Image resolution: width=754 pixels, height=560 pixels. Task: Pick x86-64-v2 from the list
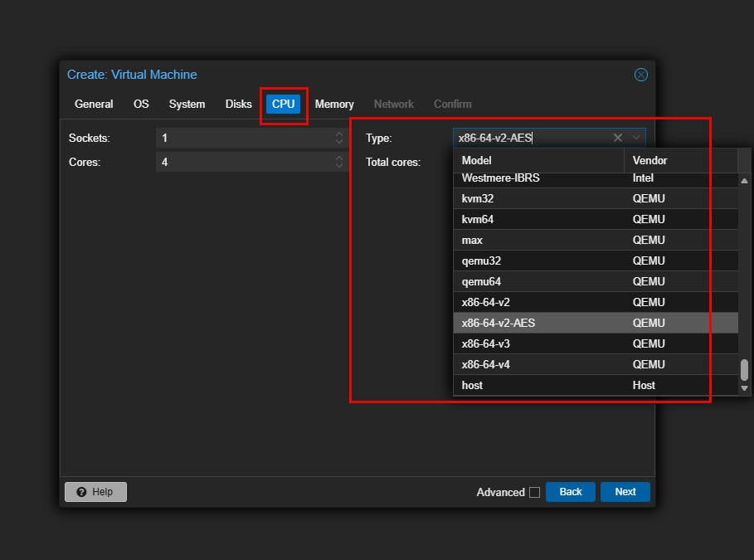point(596,302)
